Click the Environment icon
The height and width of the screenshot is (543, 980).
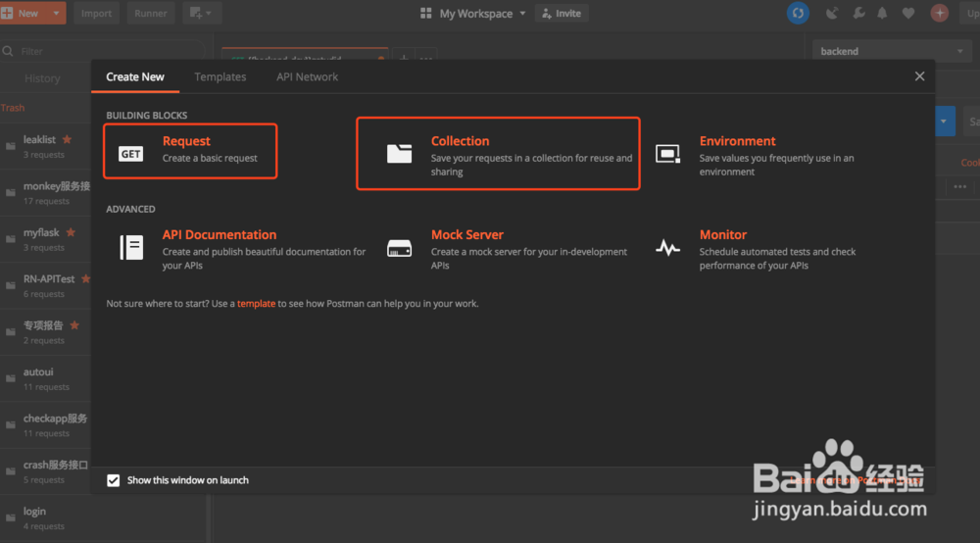(667, 154)
